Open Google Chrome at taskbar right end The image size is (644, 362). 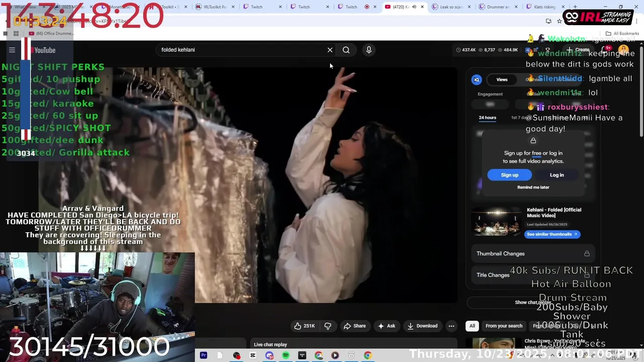tap(368, 355)
